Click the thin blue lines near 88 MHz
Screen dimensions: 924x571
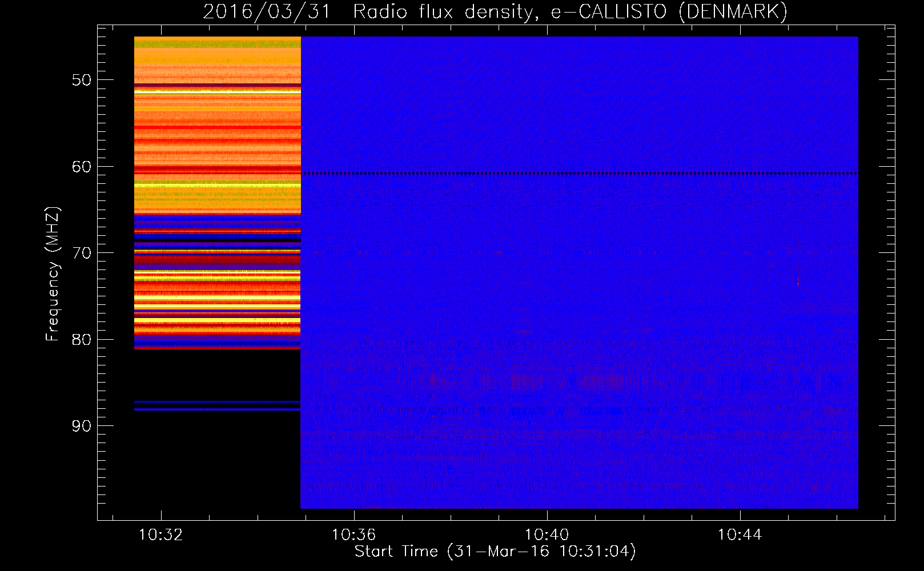[218, 406]
